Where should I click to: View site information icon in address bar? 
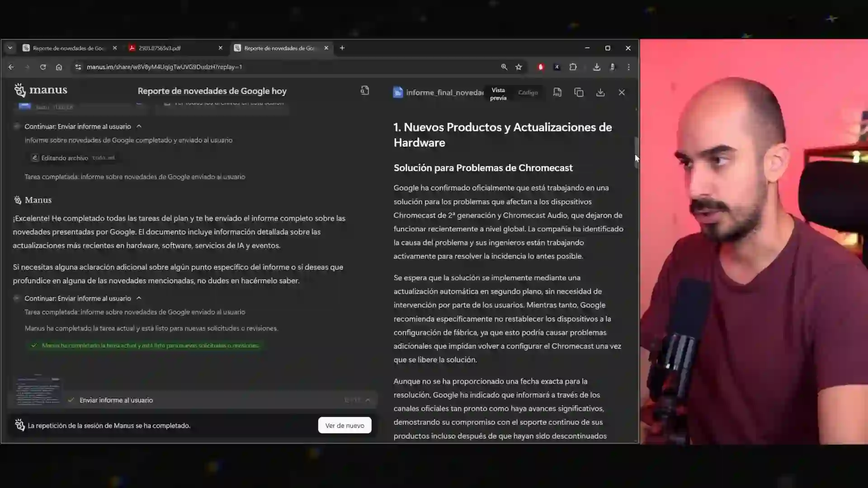[x=78, y=67]
